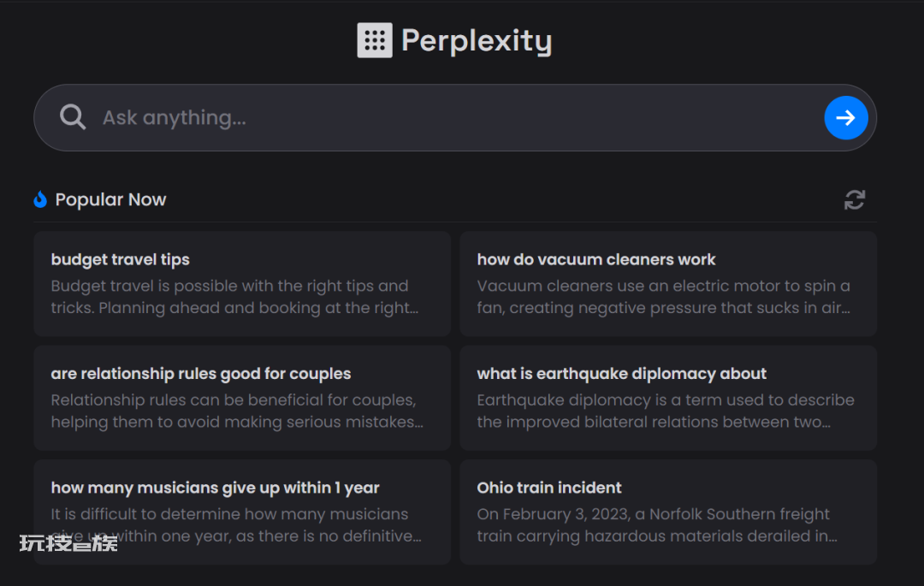The image size is (924, 586).
Task: Select how many musicians give up card
Action: click(242, 512)
